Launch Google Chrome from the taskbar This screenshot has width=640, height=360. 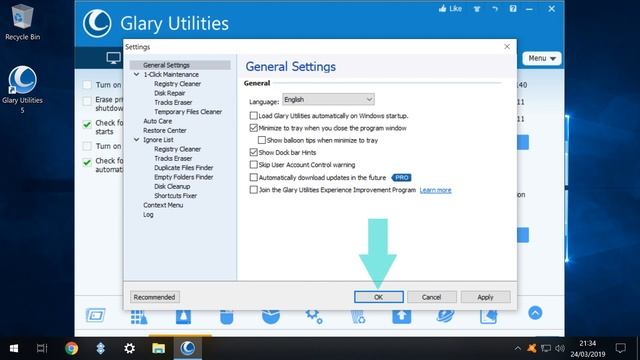[x=71, y=348]
